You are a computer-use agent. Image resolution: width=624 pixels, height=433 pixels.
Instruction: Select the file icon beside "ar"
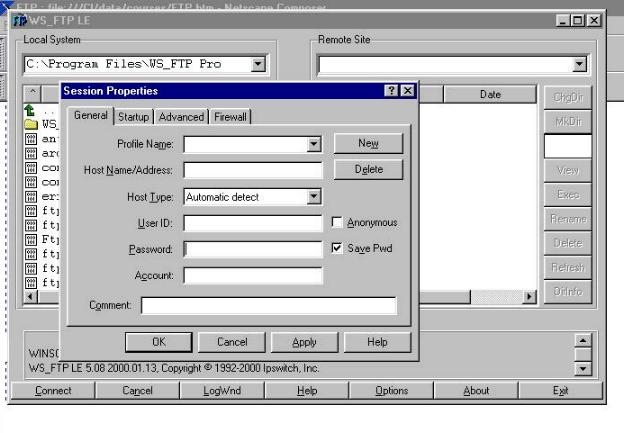[x=31, y=153]
